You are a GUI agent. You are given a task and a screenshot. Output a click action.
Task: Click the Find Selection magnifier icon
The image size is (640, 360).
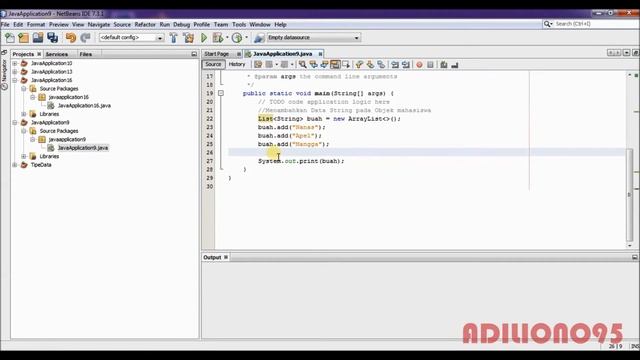[302, 64]
